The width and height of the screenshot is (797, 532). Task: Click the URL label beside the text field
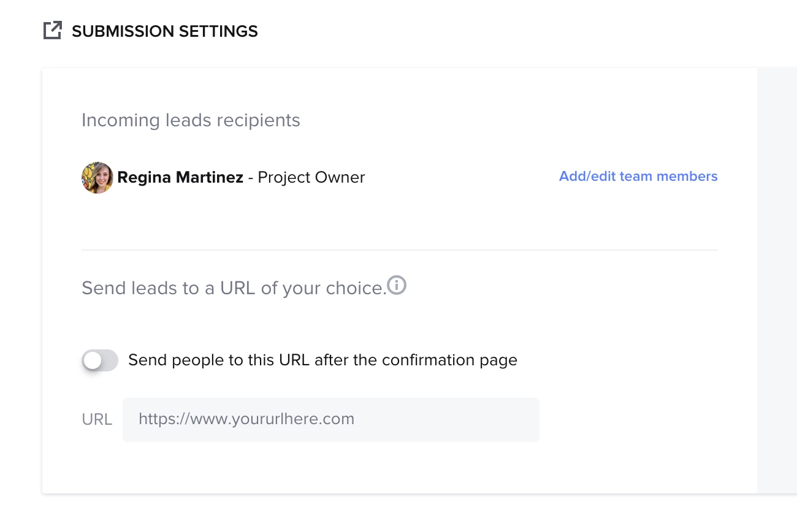point(97,420)
